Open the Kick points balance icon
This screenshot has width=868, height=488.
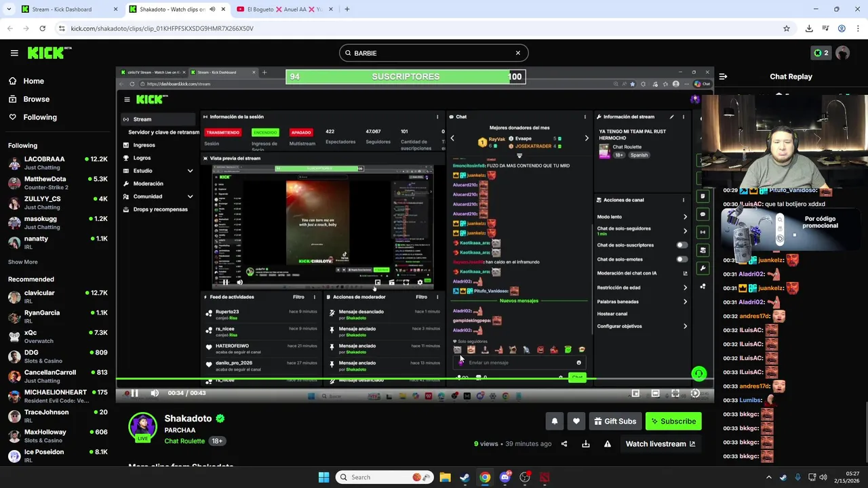[x=821, y=53]
